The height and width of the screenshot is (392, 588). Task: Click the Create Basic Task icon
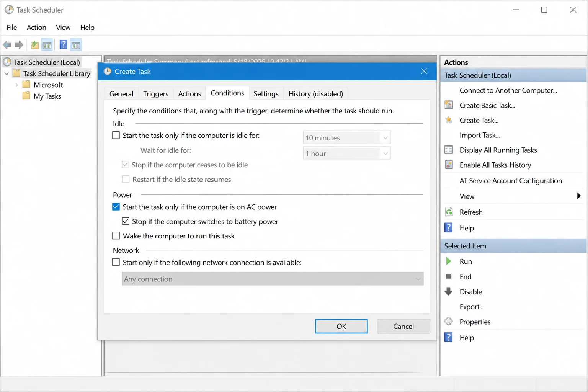(449, 105)
